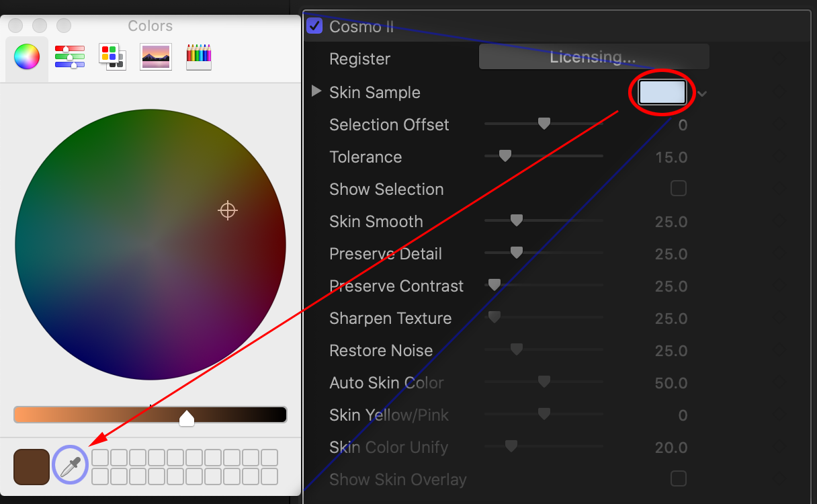This screenshot has height=504, width=817.
Task: Click the current brown color swatch
Action: tap(32, 466)
